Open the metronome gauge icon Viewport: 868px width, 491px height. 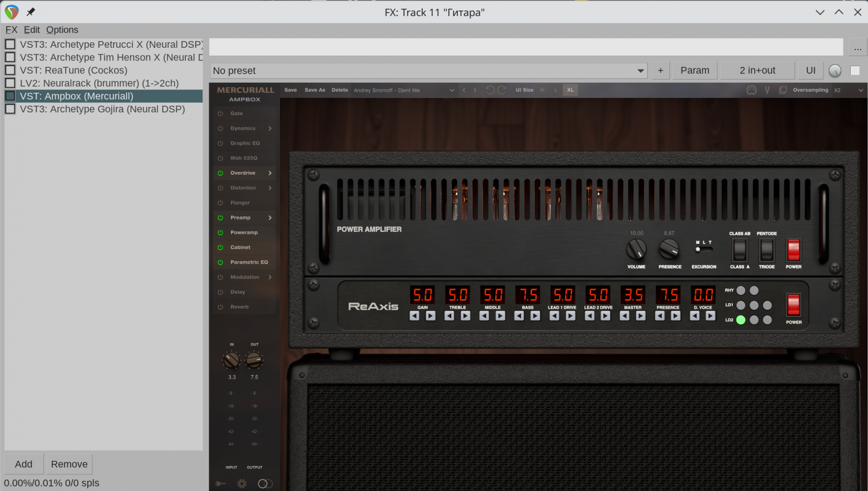coord(752,90)
